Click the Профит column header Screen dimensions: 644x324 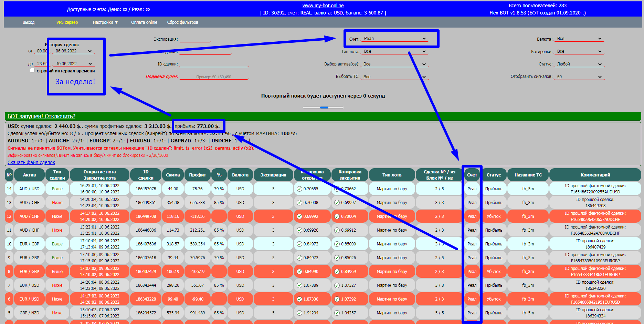[198, 175]
